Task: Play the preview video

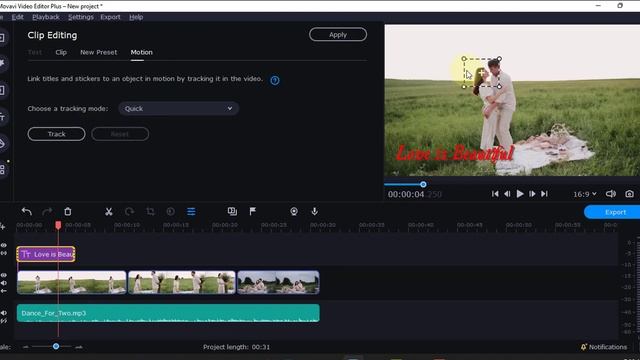Action: pos(520,194)
